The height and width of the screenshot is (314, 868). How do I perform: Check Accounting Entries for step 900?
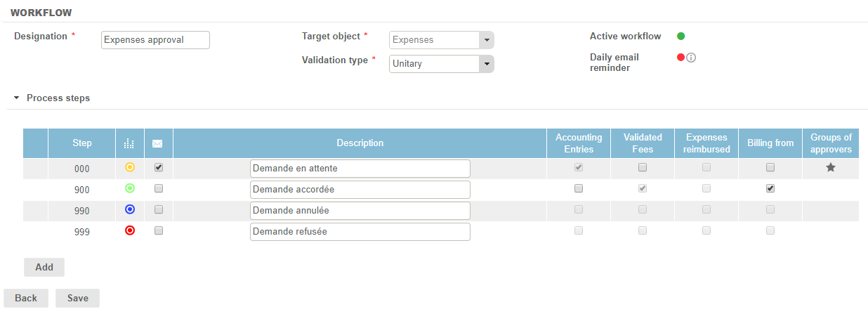click(579, 189)
